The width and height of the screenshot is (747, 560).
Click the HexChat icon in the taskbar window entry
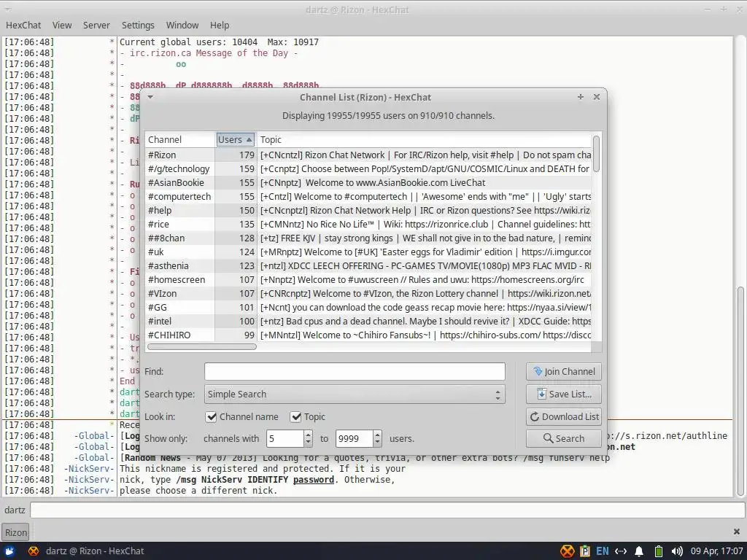coord(34,551)
